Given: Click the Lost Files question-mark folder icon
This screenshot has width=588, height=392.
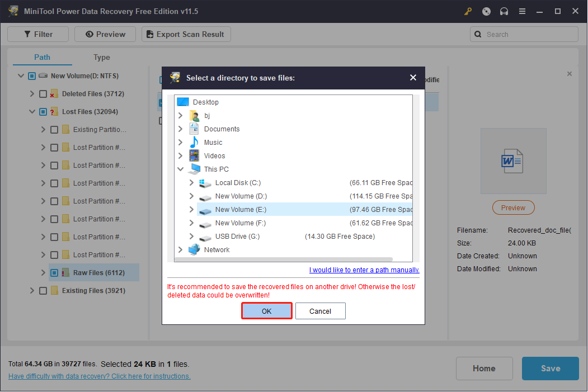Looking at the screenshot, I should (54, 112).
